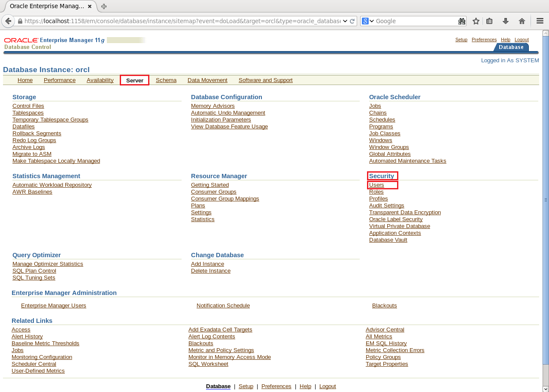The image size is (549, 392).
Task: Open SQL Tuning Sets link
Action: (34, 278)
